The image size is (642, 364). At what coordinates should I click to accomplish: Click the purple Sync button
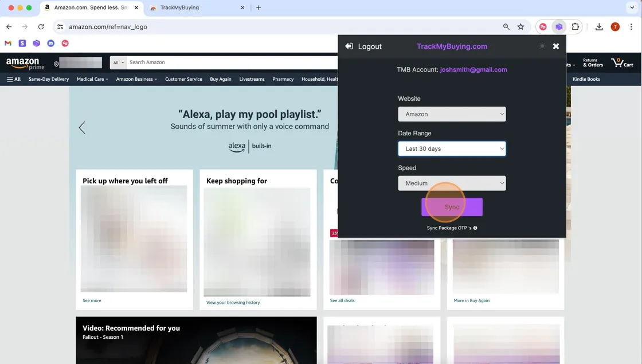pos(452,207)
